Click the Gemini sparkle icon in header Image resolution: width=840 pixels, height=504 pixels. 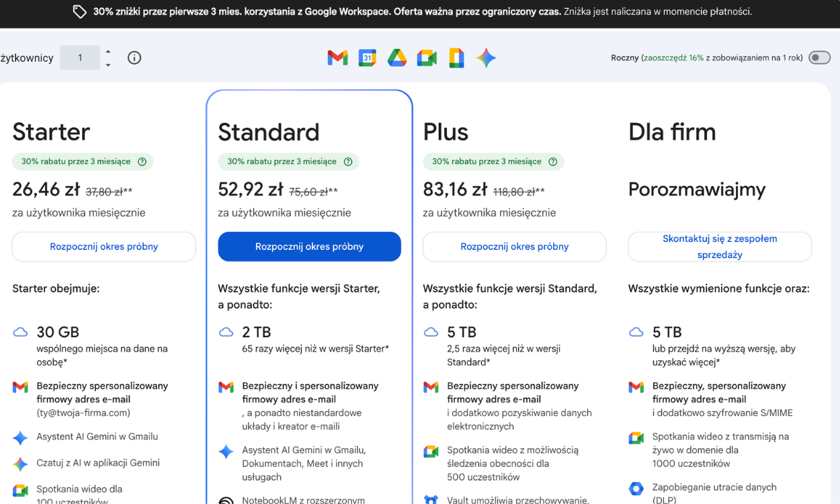[x=487, y=58]
